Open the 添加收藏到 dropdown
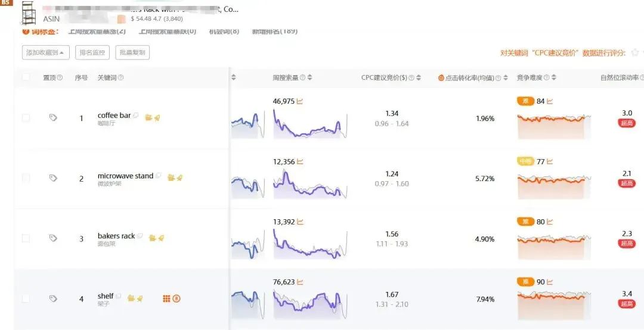The width and height of the screenshot is (644, 330). (x=45, y=52)
